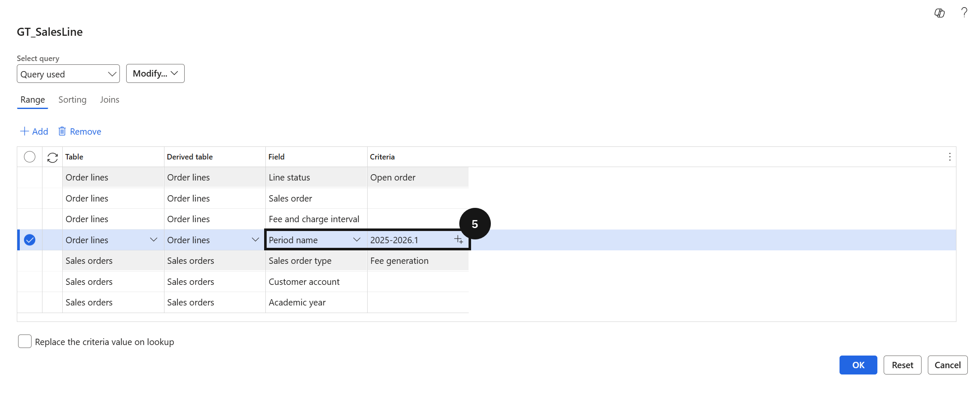Click Sales orders derived table cell in Academic year row

click(215, 303)
